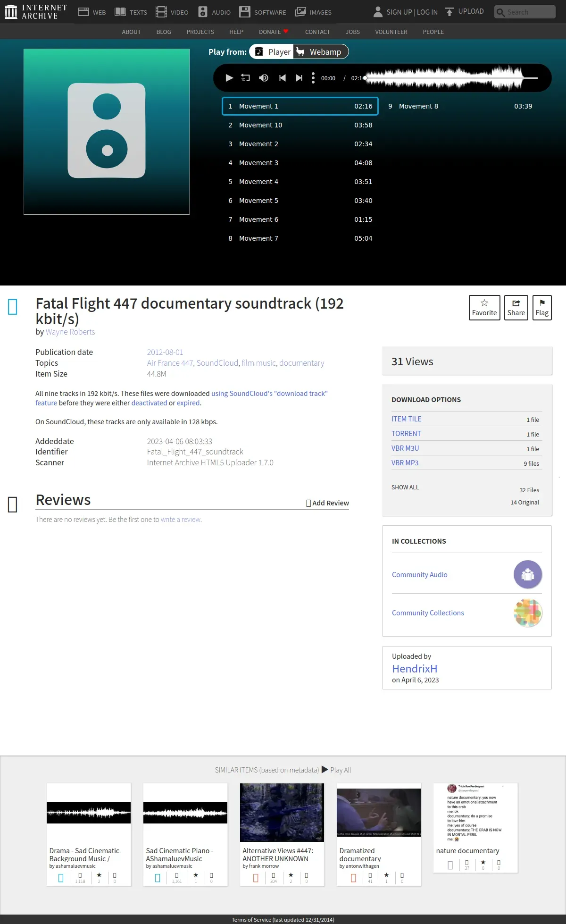
Task: Flag this item
Action: point(542,308)
